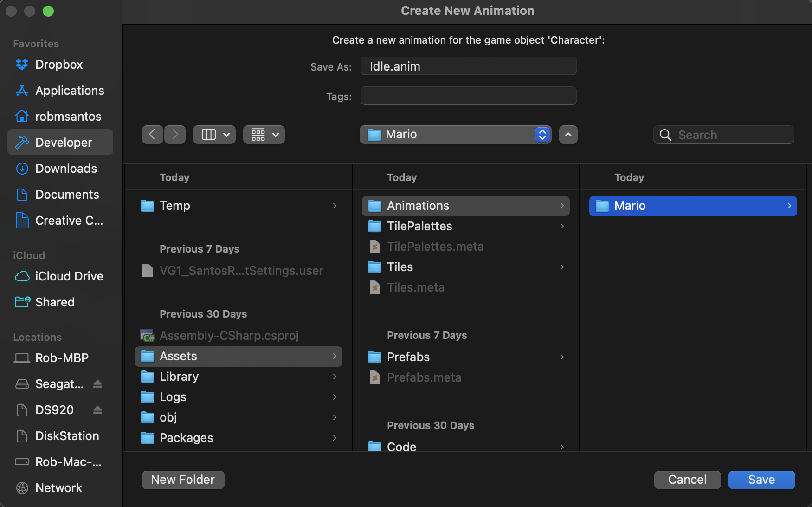Open the Library folder
Viewport: 812px width, 507px height.
pos(179,377)
